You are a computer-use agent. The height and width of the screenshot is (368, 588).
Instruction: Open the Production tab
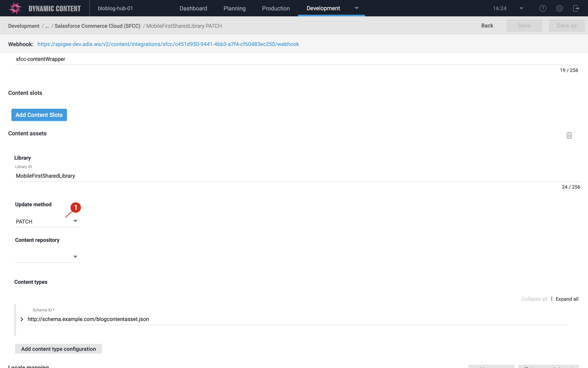[276, 8]
